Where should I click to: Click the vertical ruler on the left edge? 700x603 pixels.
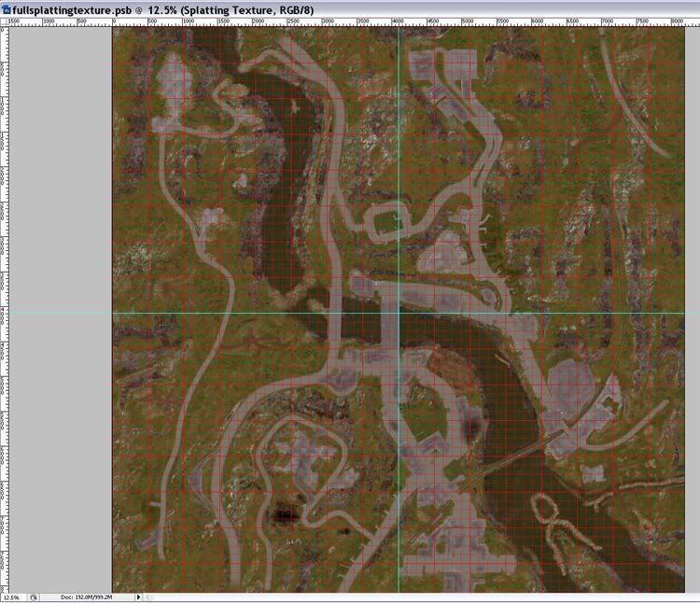(5, 308)
